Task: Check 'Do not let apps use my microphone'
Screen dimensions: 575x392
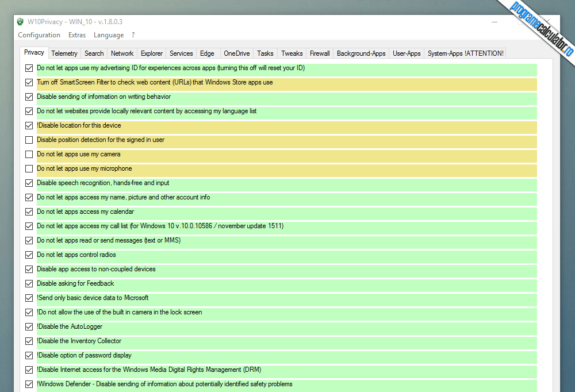Action: pos(29,169)
